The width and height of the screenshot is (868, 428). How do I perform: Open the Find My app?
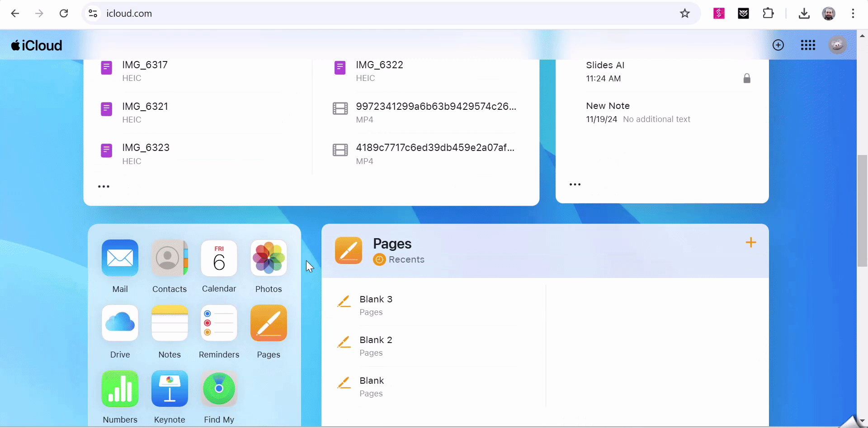tap(219, 389)
